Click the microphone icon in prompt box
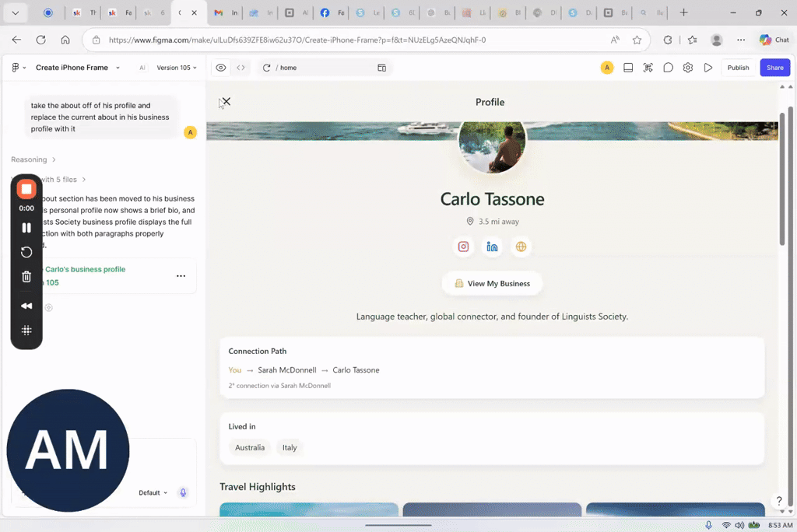The height and width of the screenshot is (532, 797). [x=183, y=492]
